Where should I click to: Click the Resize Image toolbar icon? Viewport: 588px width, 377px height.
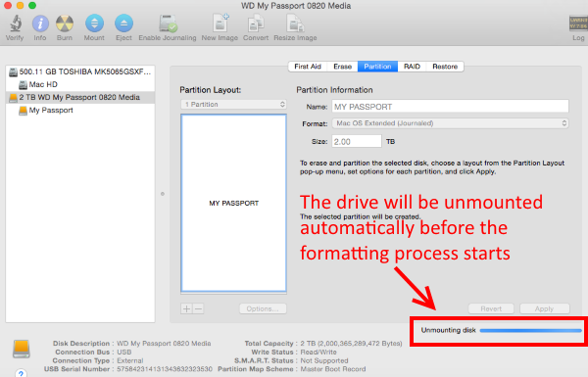[x=295, y=24]
